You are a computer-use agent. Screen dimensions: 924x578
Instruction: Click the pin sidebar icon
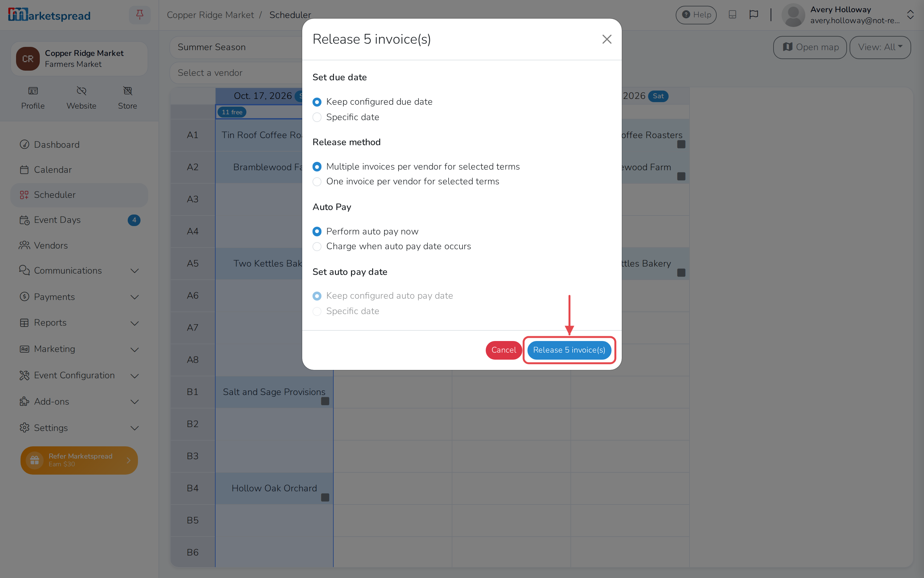coord(140,15)
